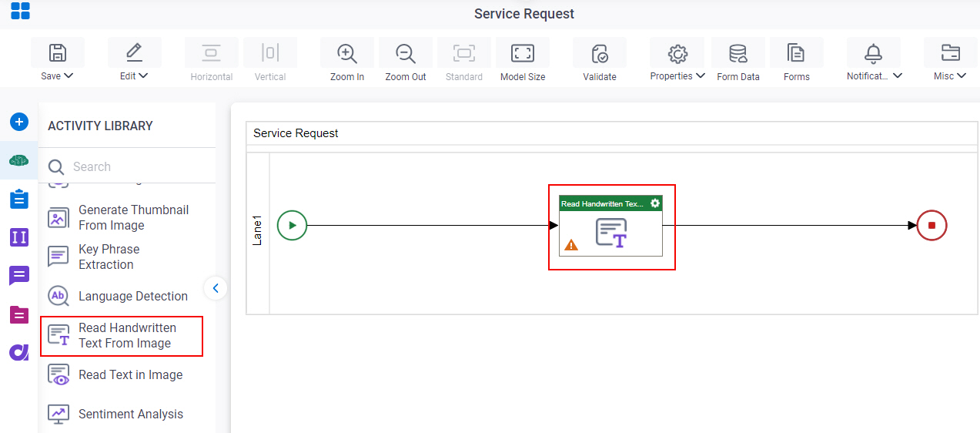The height and width of the screenshot is (433, 980).
Task: Click the Edit pencil icon
Action: (x=134, y=53)
